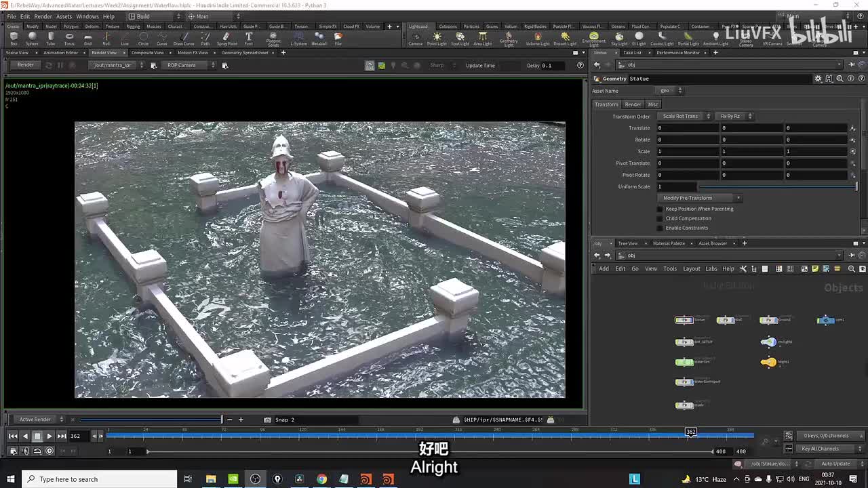The image size is (868, 488).
Task: Select the yellow light node in network
Action: click(768, 362)
